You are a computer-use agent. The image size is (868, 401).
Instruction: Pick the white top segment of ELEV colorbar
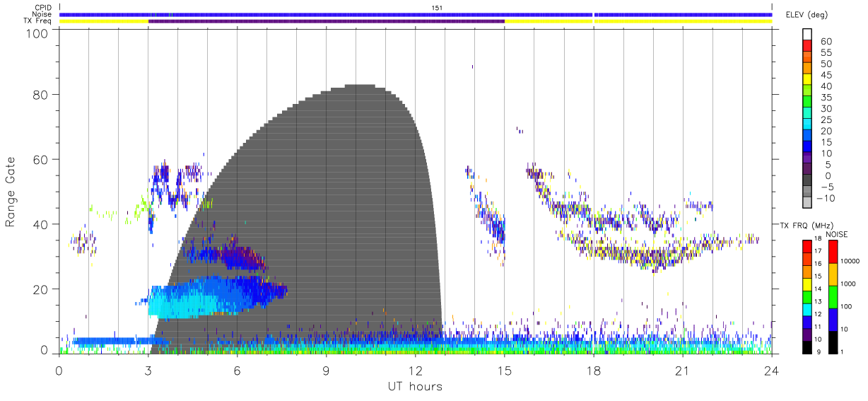click(807, 35)
